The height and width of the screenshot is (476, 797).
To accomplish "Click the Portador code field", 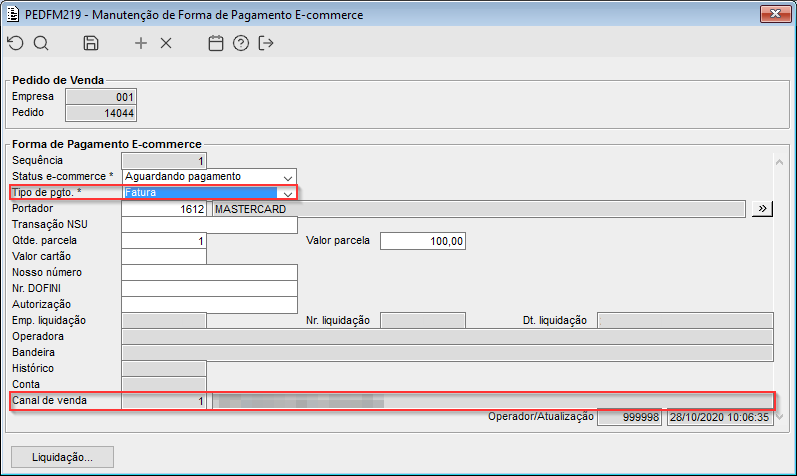I will 164,209.
